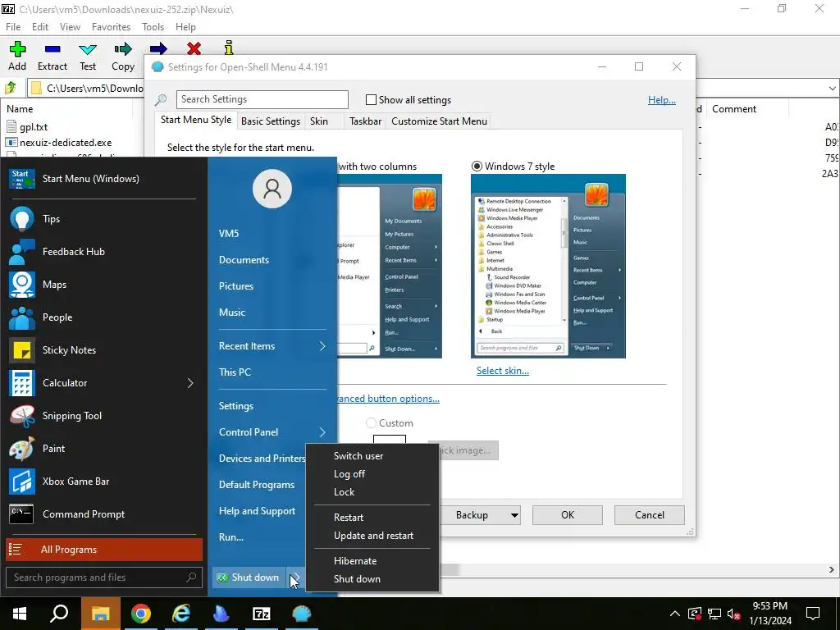
Task: Launch Paint from the start menu
Action: pyautogui.click(x=104, y=449)
